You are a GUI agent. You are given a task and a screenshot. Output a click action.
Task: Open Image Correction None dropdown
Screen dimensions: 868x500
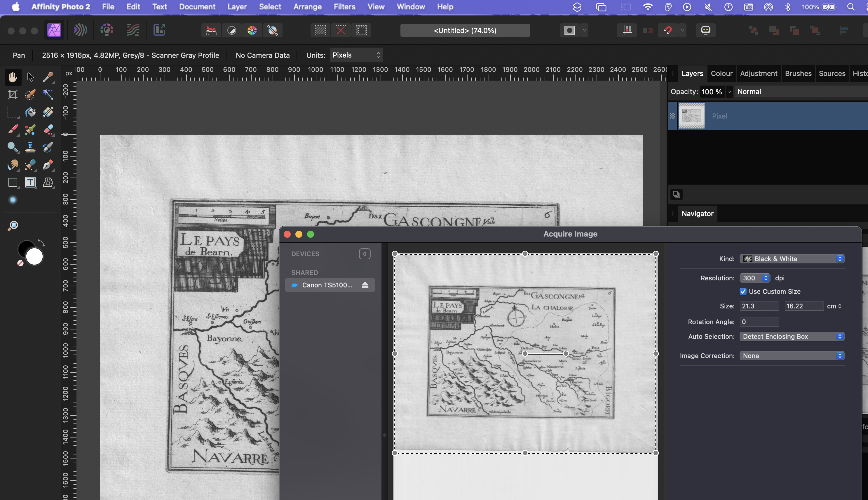pos(792,356)
